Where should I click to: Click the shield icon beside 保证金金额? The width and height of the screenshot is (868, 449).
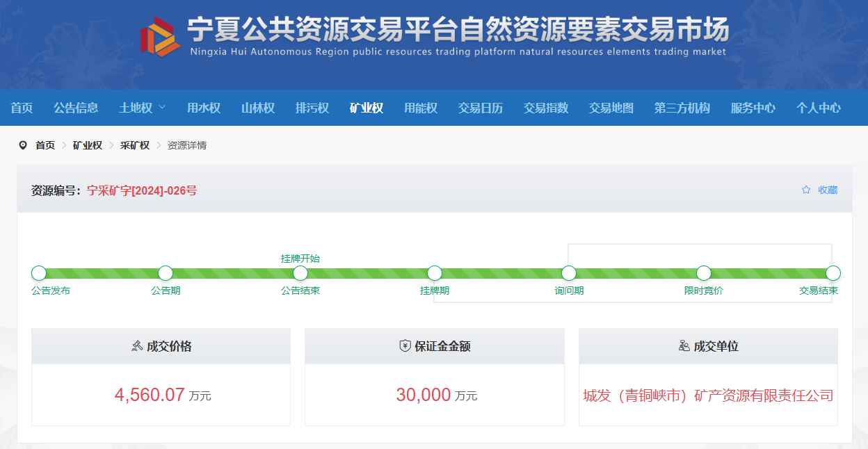pyautogui.click(x=405, y=345)
